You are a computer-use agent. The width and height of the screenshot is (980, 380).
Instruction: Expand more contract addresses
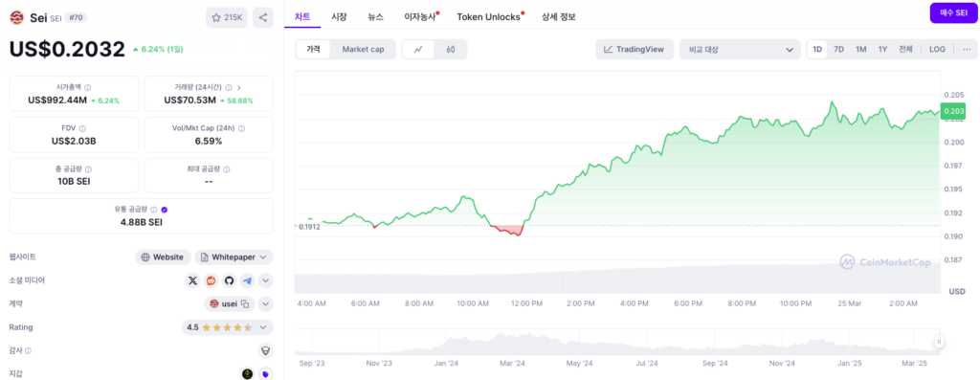click(x=266, y=304)
